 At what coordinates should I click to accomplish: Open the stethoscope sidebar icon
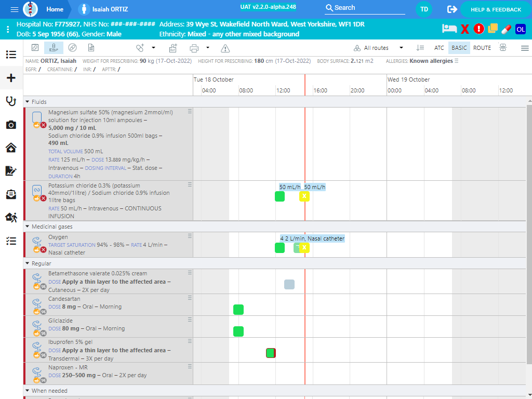click(11, 101)
